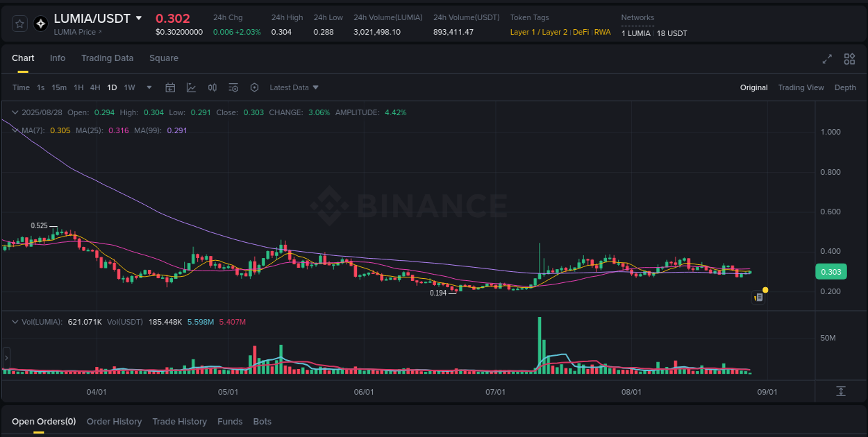Viewport: 868px width, 437px height.
Task: Open the indicator settings icon
Action: [x=233, y=87]
